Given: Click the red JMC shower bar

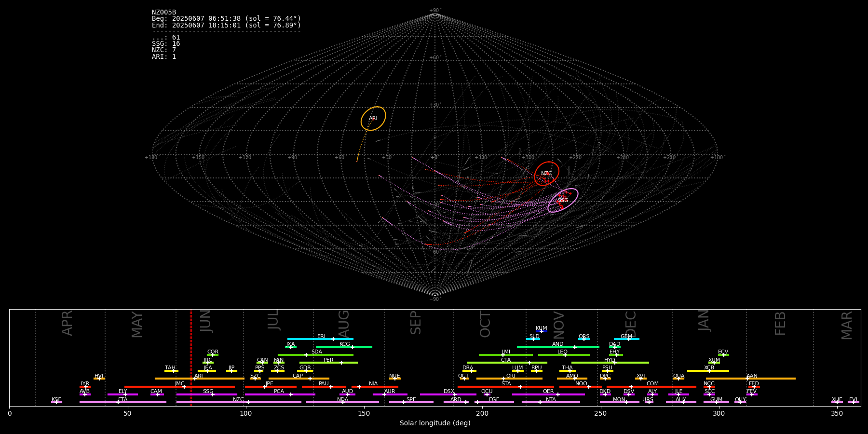Looking at the screenshot, I should point(179,386).
